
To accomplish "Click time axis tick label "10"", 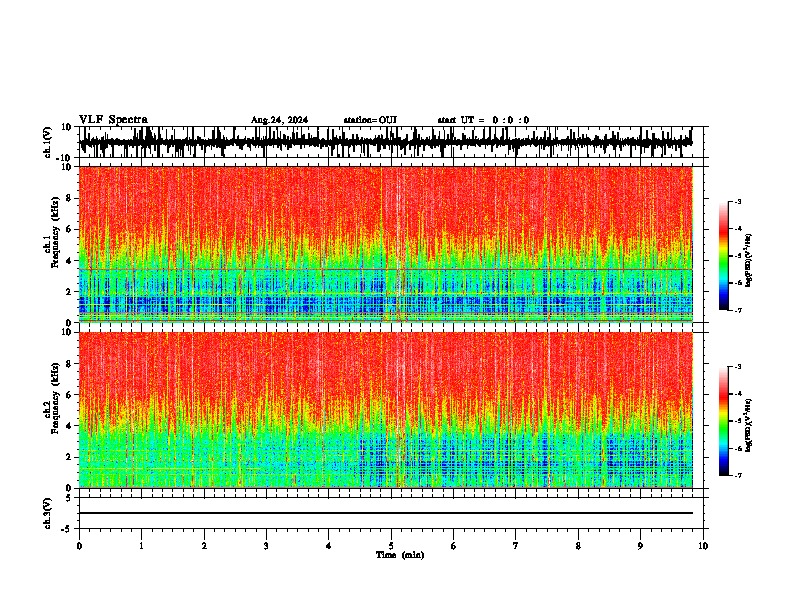I will click(x=703, y=546).
